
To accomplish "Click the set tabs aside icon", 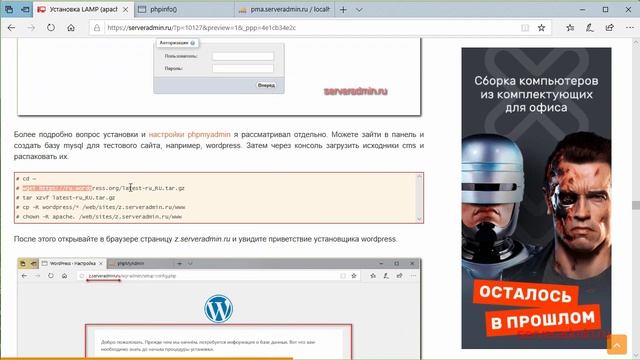I will pos(25,9).
